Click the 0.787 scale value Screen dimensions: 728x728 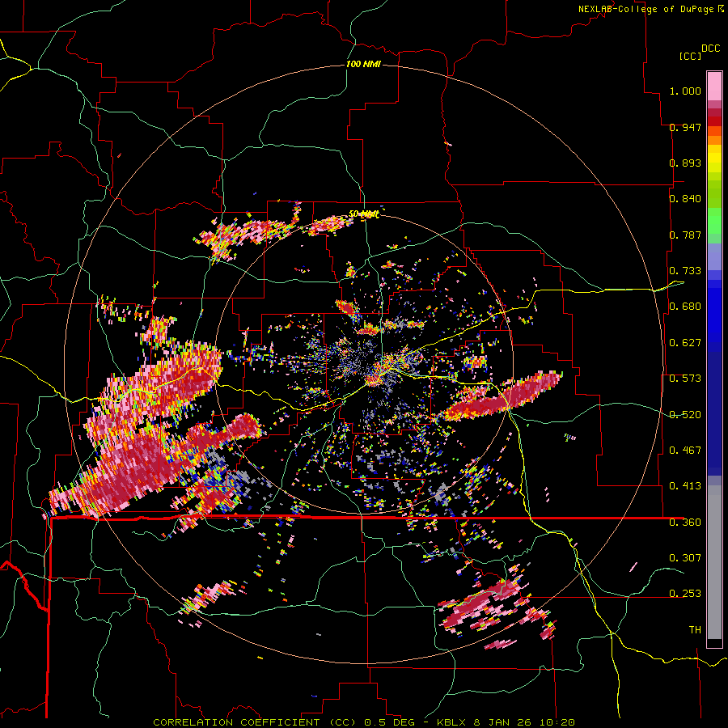pyautogui.click(x=685, y=235)
